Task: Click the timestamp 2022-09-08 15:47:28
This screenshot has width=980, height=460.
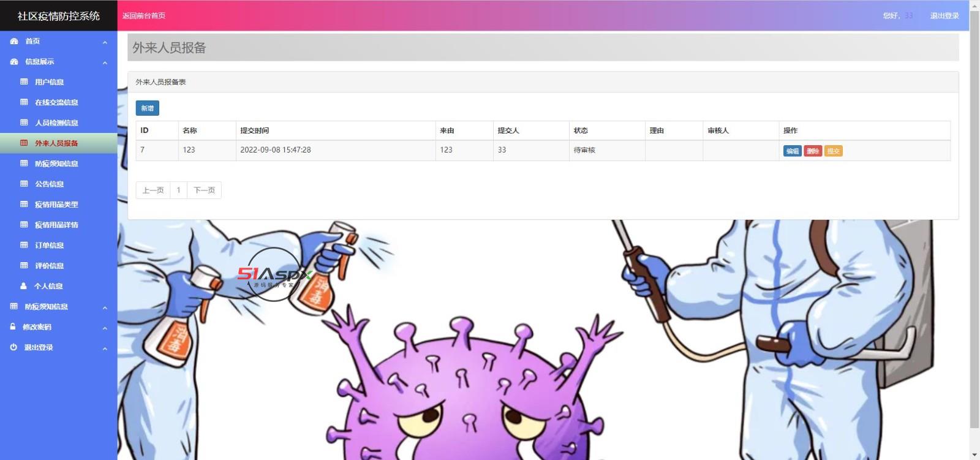Action: tap(276, 149)
